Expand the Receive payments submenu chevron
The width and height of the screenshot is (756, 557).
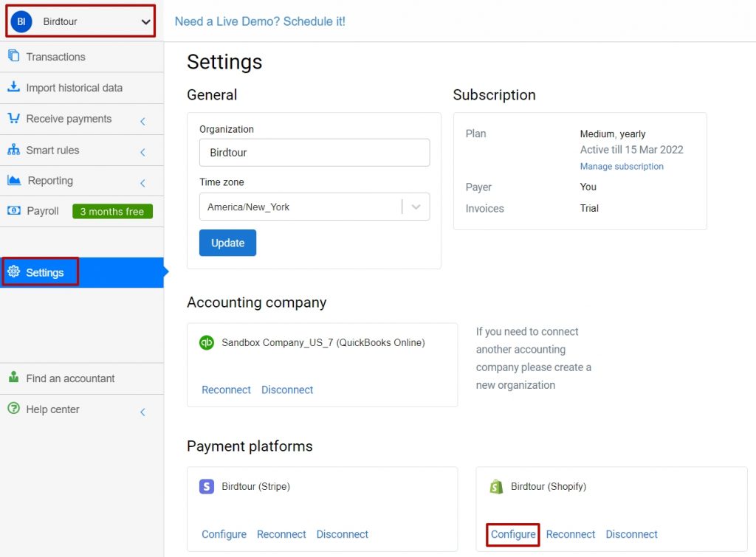click(142, 120)
